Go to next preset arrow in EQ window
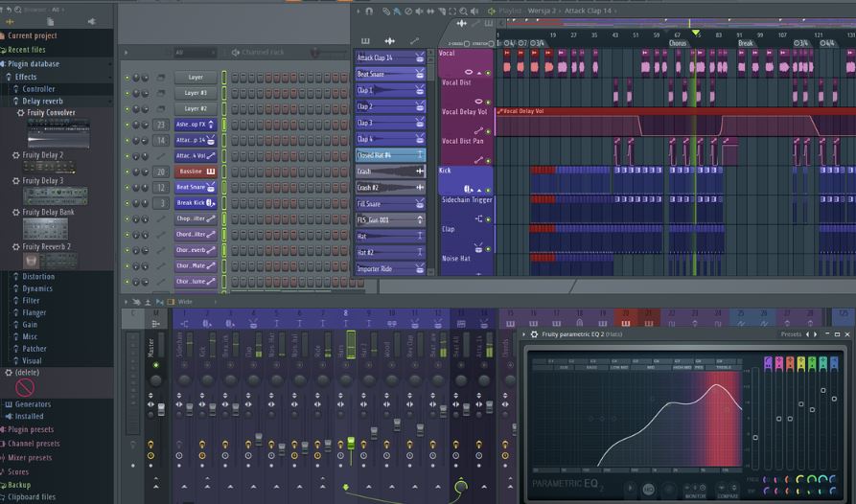Image resolution: width=856 pixels, height=504 pixels. coord(816,334)
